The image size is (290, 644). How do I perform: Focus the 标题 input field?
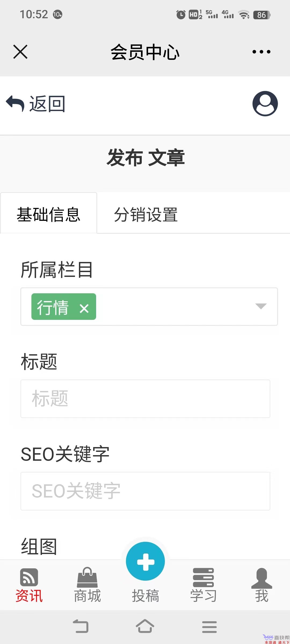(145, 398)
